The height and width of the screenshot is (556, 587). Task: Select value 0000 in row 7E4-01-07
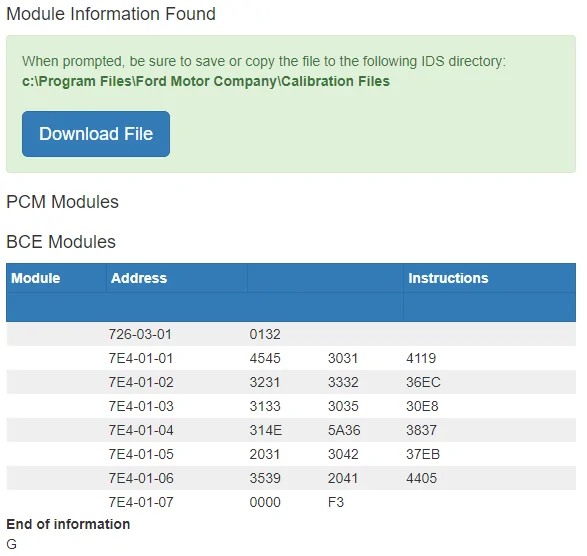[265, 502]
